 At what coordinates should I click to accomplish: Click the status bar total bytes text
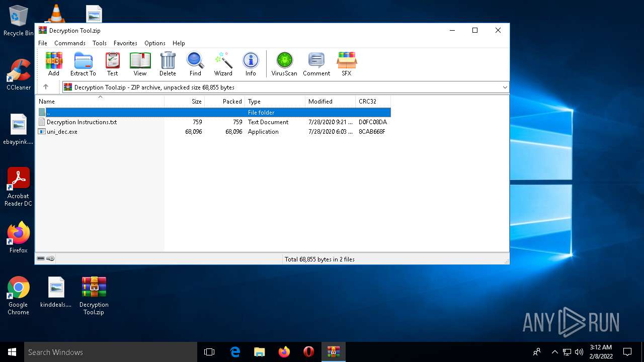tap(319, 259)
